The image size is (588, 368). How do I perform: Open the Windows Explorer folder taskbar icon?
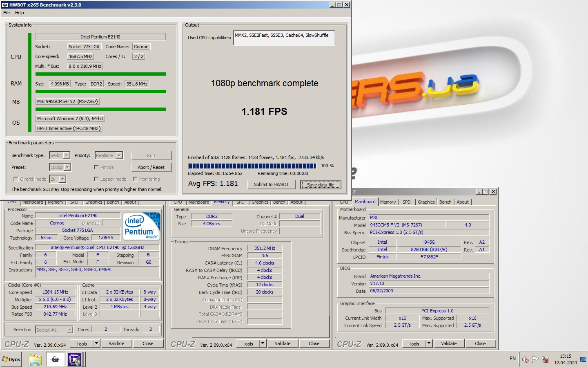coord(35,359)
